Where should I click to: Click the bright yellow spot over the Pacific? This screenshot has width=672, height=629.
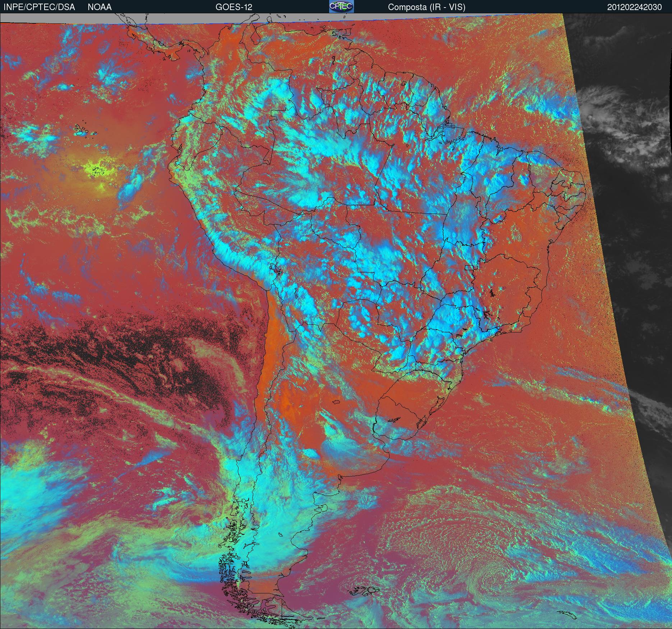pos(97,169)
